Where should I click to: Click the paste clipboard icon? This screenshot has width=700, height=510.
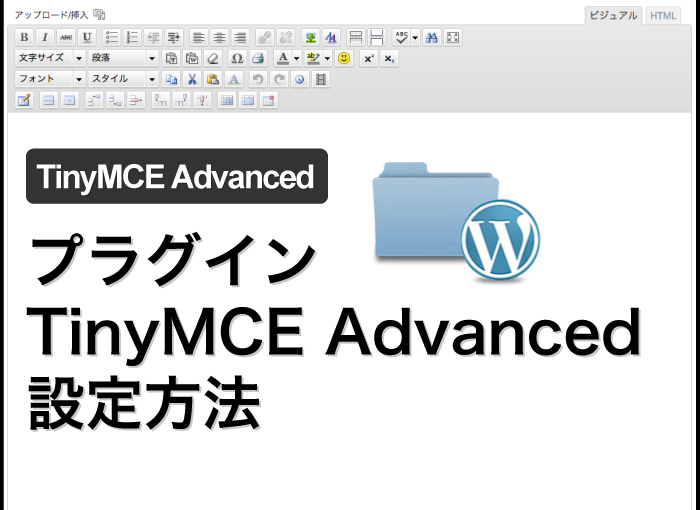[x=213, y=79]
